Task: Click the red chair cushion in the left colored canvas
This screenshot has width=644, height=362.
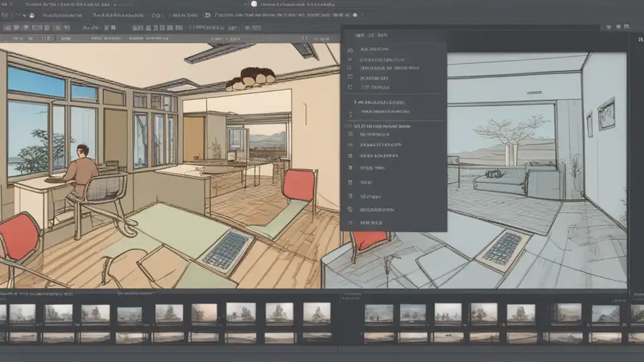Action: coord(299,185)
